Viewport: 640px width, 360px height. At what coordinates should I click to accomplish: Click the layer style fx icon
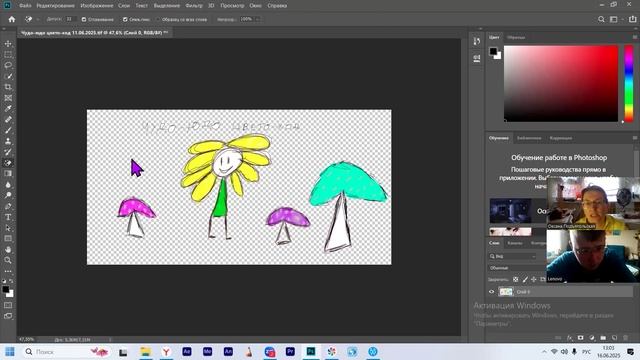(569, 338)
